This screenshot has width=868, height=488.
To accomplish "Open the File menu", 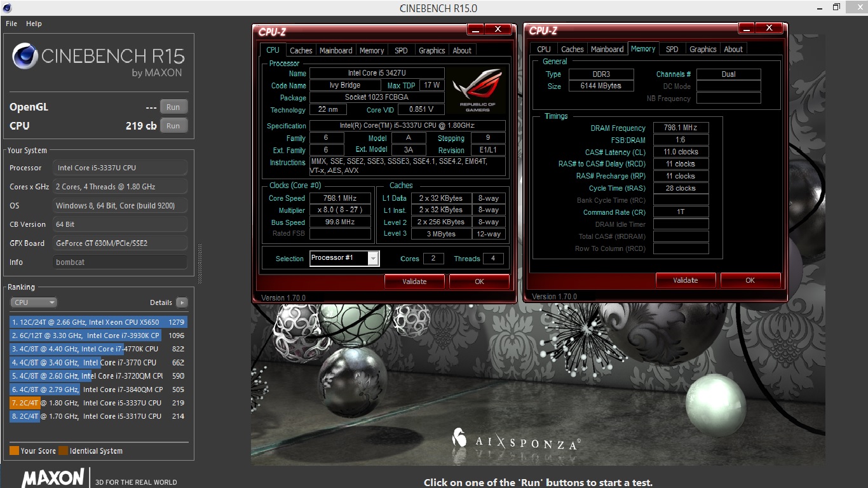I will (11, 24).
